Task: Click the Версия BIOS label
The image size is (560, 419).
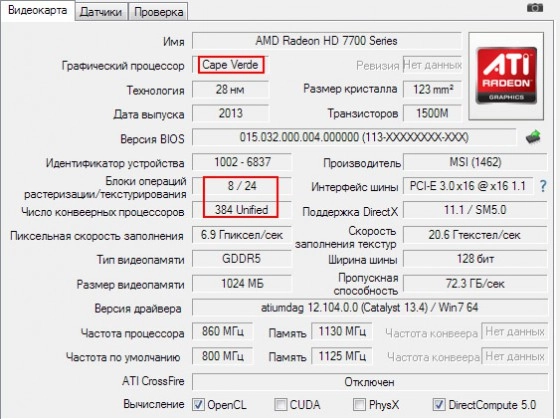Action: click(x=152, y=139)
